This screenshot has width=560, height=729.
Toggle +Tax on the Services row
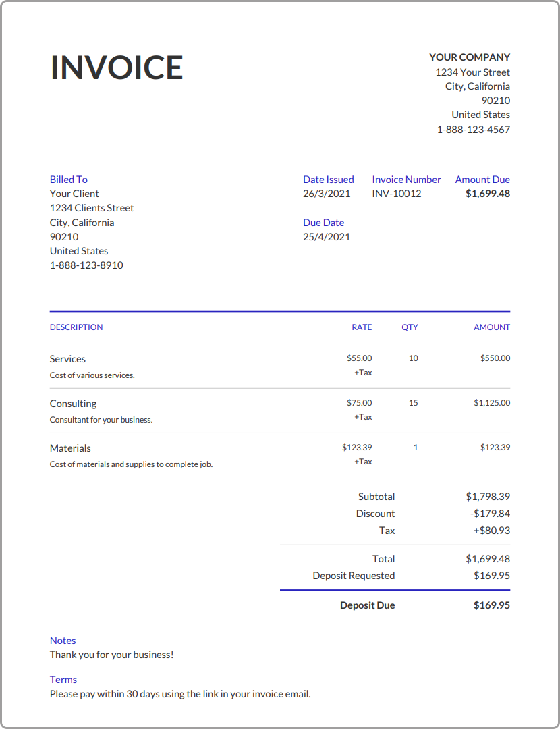363,372
